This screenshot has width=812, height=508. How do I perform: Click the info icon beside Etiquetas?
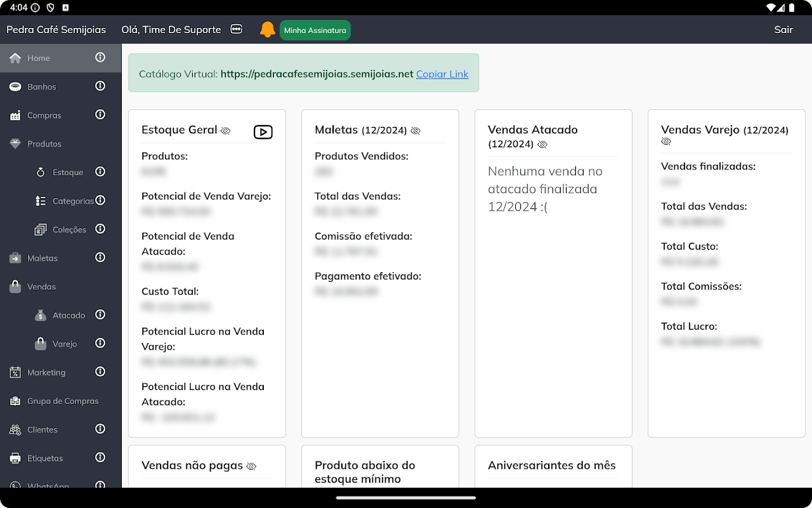pyautogui.click(x=100, y=457)
